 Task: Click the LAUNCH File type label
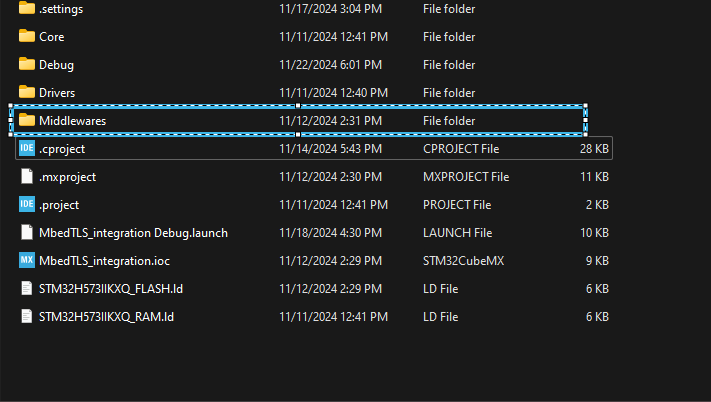pos(457,233)
